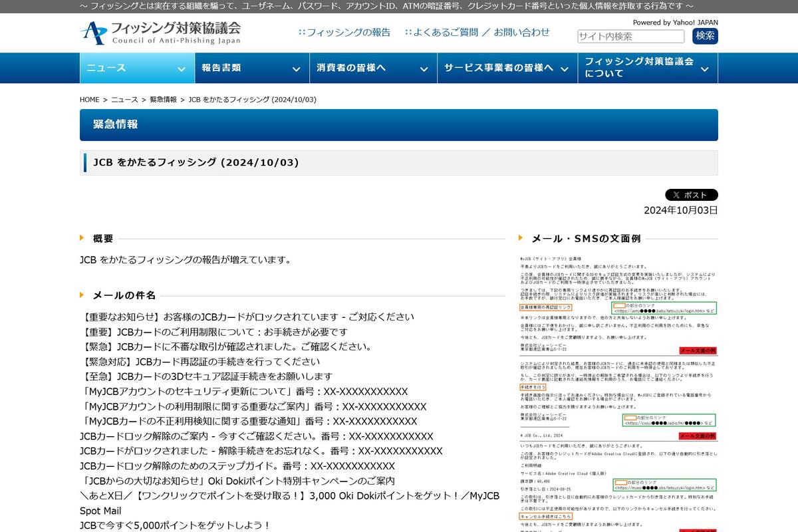Click line MyJCBアカウントの利用制限に関する重要なご案内
The image size is (798, 532).
(x=253, y=406)
